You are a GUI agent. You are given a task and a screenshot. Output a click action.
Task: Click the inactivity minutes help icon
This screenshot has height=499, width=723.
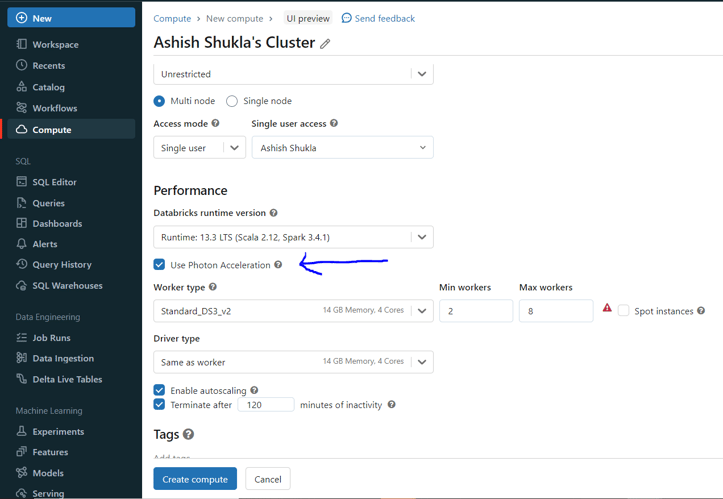coord(391,404)
